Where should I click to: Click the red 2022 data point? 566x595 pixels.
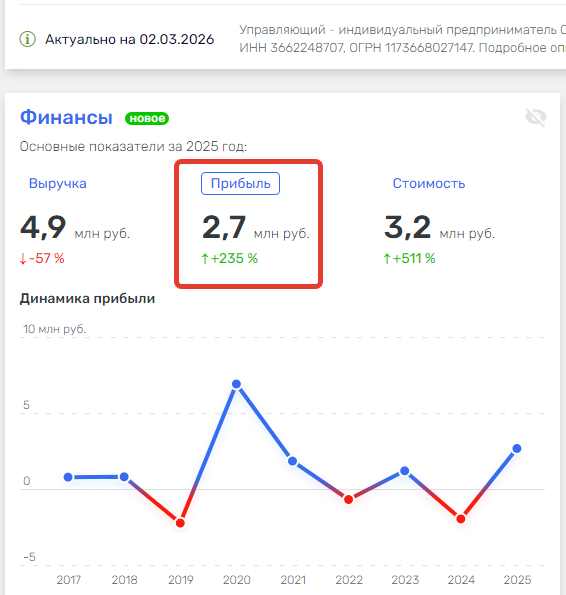pos(349,499)
